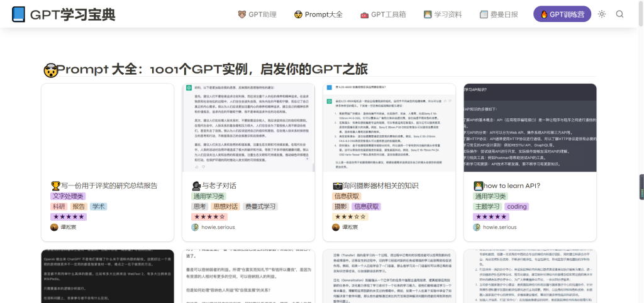Open the GPT工具箱 menu item
This screenshot has height=303, width=644.
pos(383,14)
